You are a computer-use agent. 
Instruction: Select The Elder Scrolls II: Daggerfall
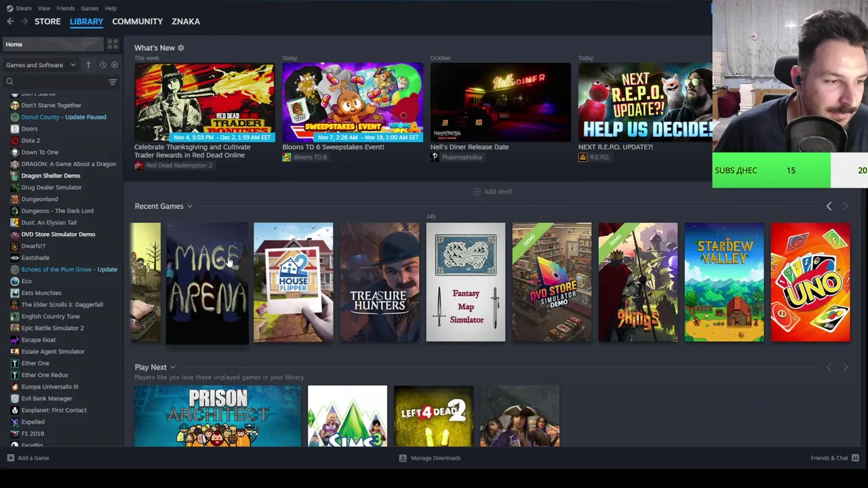(x=62, y=305)
